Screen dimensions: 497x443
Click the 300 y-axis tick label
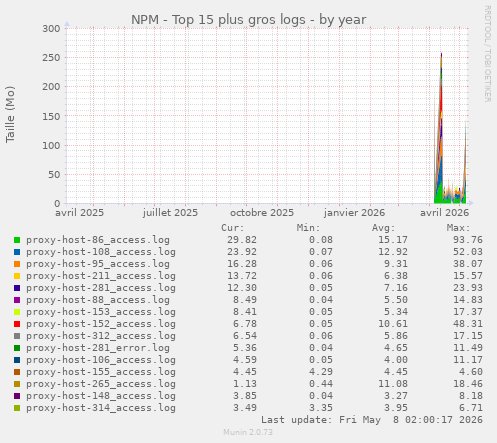[x=51, y=29]
